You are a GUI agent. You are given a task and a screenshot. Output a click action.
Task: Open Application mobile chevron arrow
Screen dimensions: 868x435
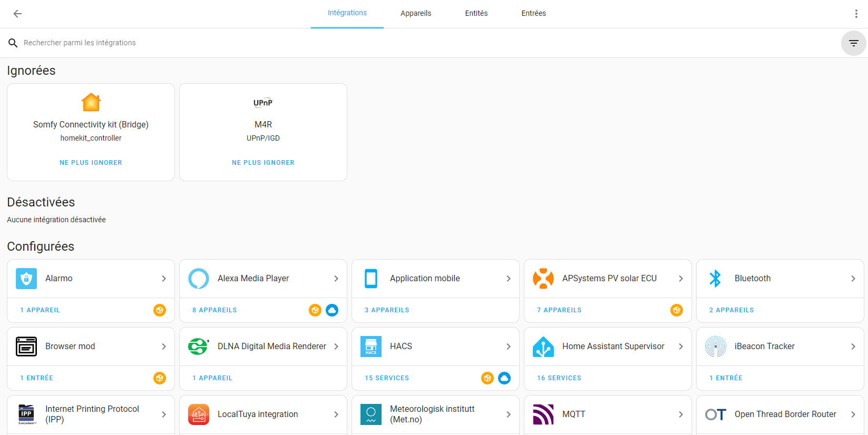click(509, 279)
